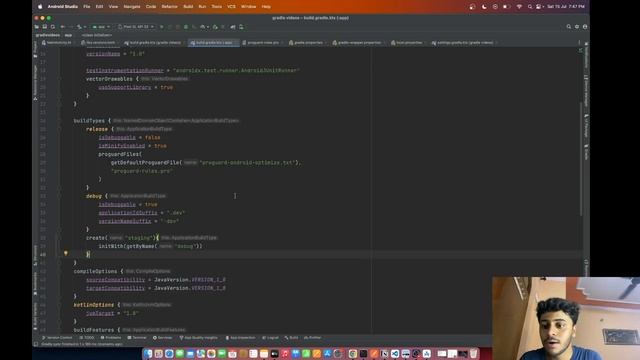Open the Build tool window

point(291,338)
